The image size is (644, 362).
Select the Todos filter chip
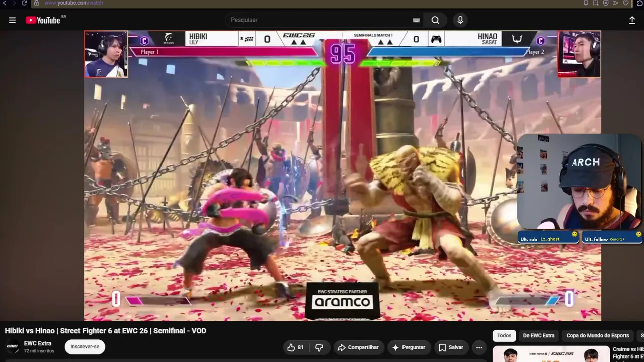(x=504, y=336)
